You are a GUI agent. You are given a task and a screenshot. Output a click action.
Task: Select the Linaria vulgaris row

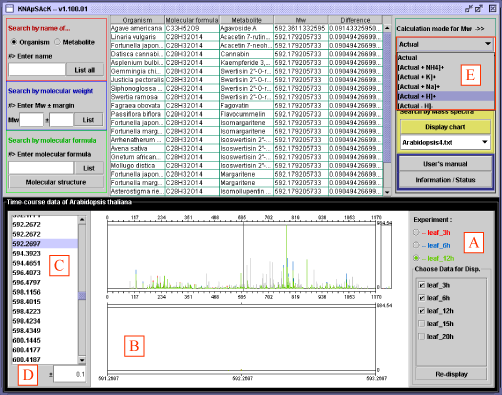pos(246,37)
